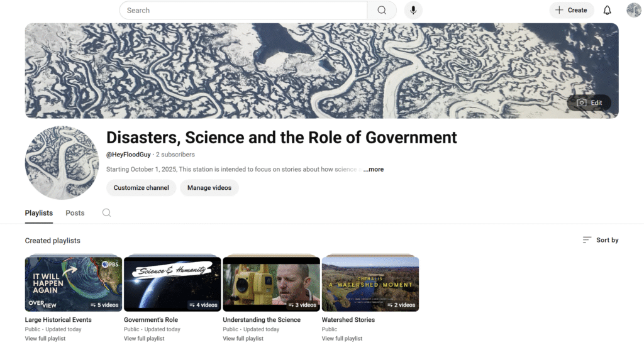644x362 pixels.
Task: Open the channel search icon next to Posts
Action: pyautogui.click(x=106, y=213)
